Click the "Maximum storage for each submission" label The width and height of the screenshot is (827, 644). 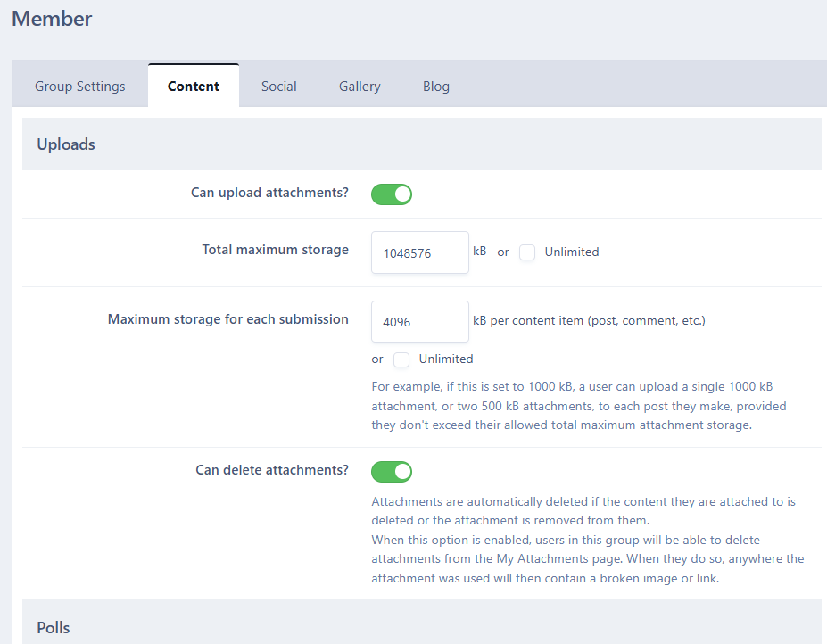click(227, 319)
